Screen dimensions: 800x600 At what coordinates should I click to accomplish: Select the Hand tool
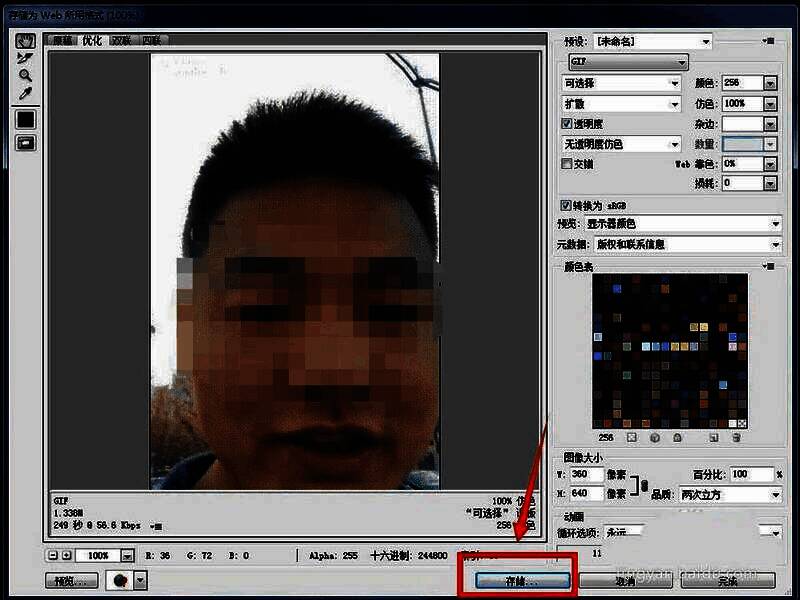coord(25,41)
